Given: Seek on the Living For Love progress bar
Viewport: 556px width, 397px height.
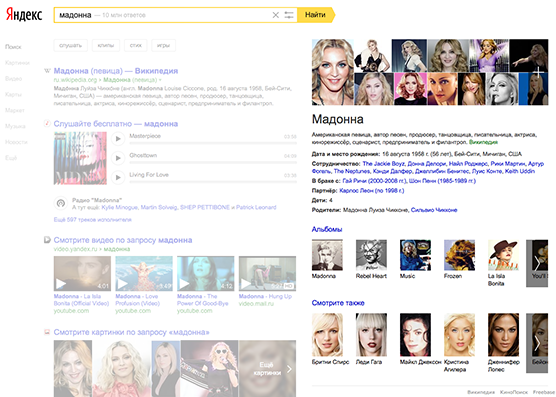Looking at the screenshot, I should tap(213, 182).
